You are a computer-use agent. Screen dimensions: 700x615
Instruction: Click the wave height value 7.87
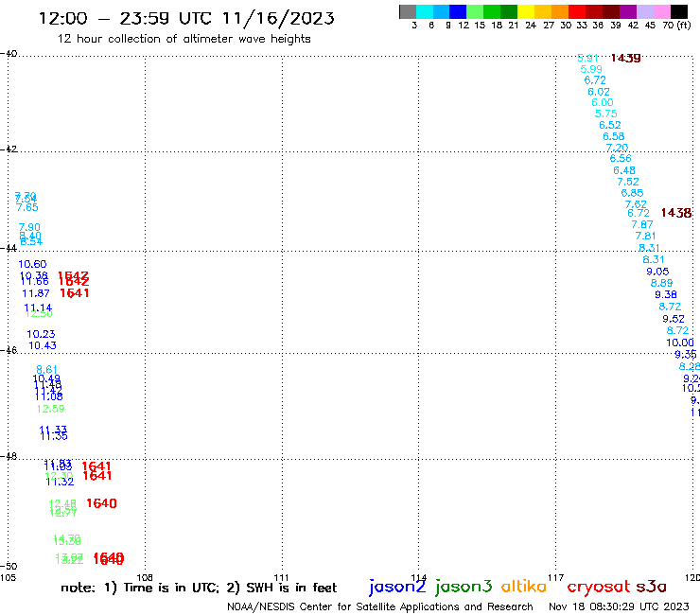[x=642, y=224]
